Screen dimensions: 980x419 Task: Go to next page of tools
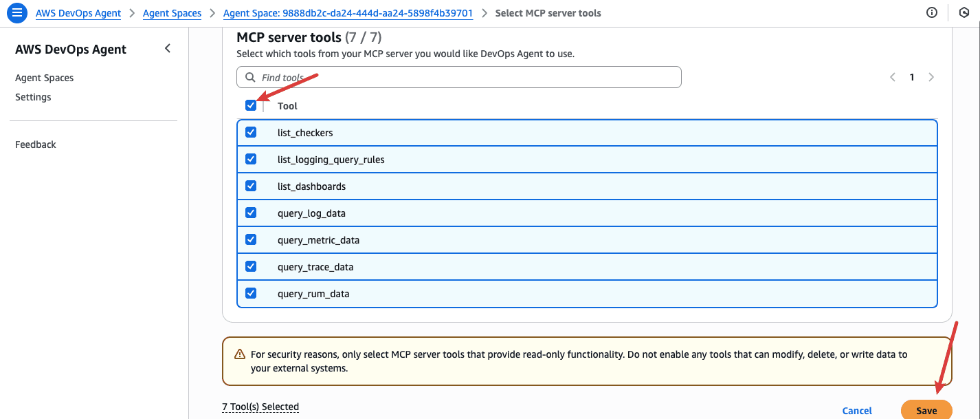(x=931, y=77)
